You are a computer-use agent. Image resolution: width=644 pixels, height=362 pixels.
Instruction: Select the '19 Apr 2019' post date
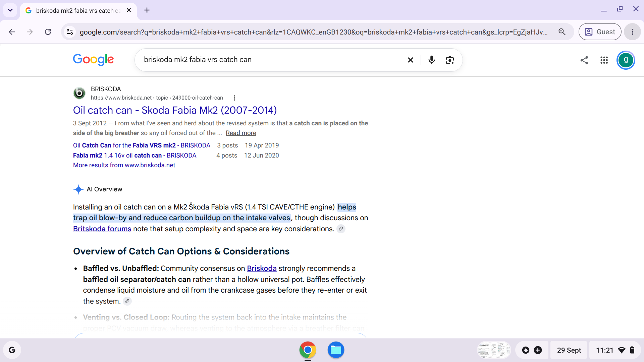click(x=262, y=145)
